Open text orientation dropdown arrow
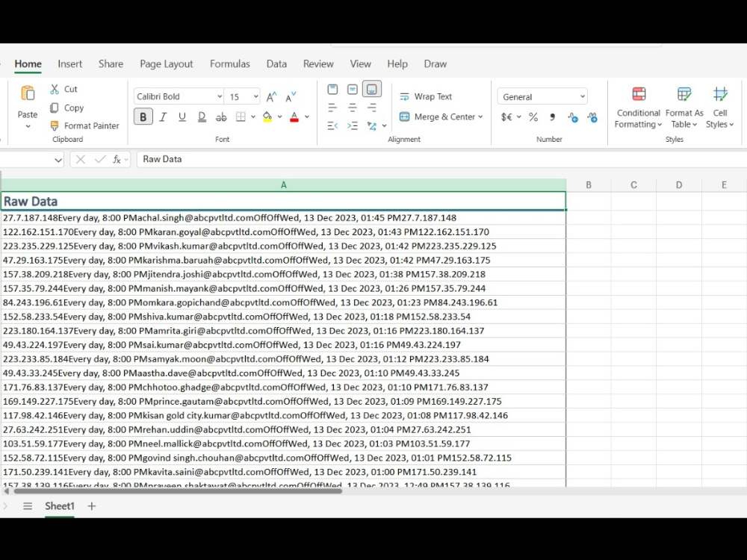The height and width of the screenshot is (560, 747). point(384,126)
